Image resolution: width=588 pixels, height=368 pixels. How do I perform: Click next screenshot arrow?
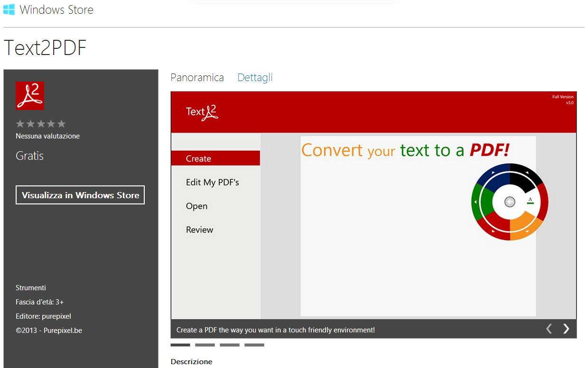(566, 329)
